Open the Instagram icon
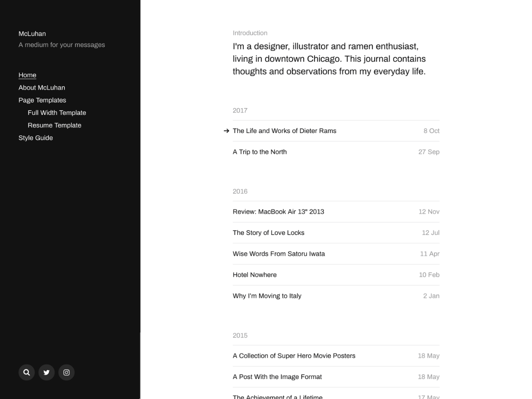Screen dimensions: 532x399 tap(66, 372)
